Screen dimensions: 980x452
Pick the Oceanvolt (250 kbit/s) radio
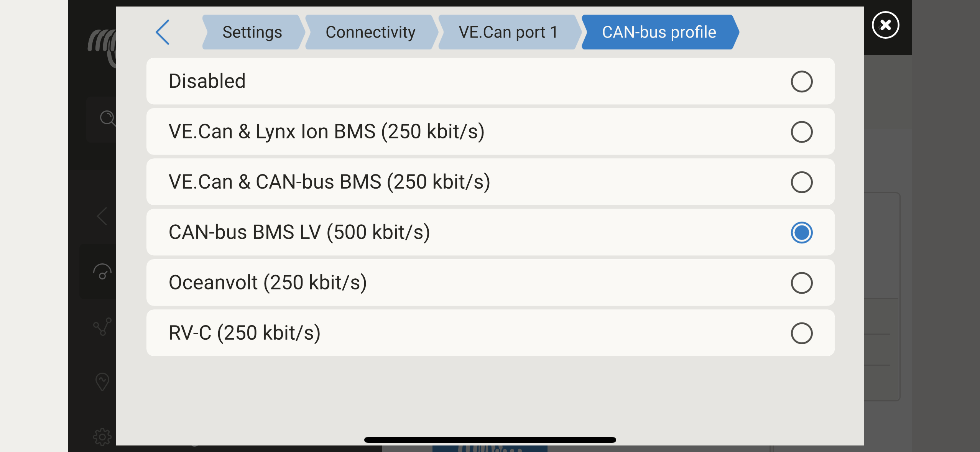pyautogui.click(x=801, y=283)
